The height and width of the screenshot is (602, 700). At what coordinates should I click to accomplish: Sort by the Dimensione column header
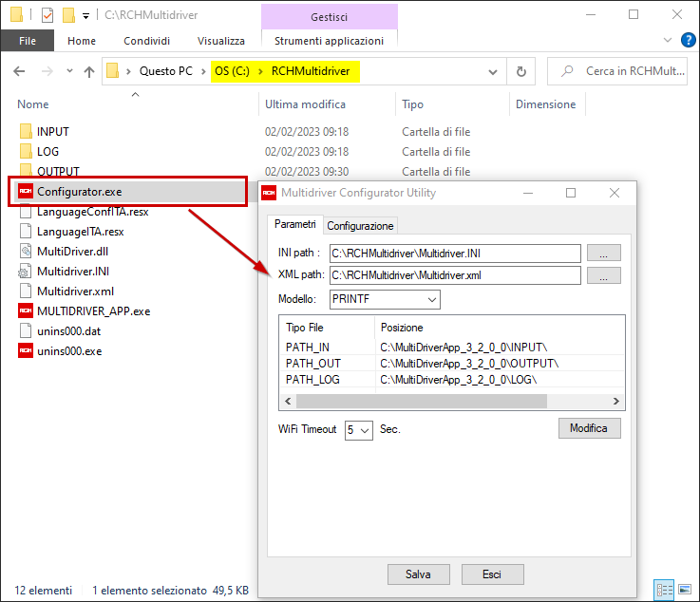tap(547, 104)
